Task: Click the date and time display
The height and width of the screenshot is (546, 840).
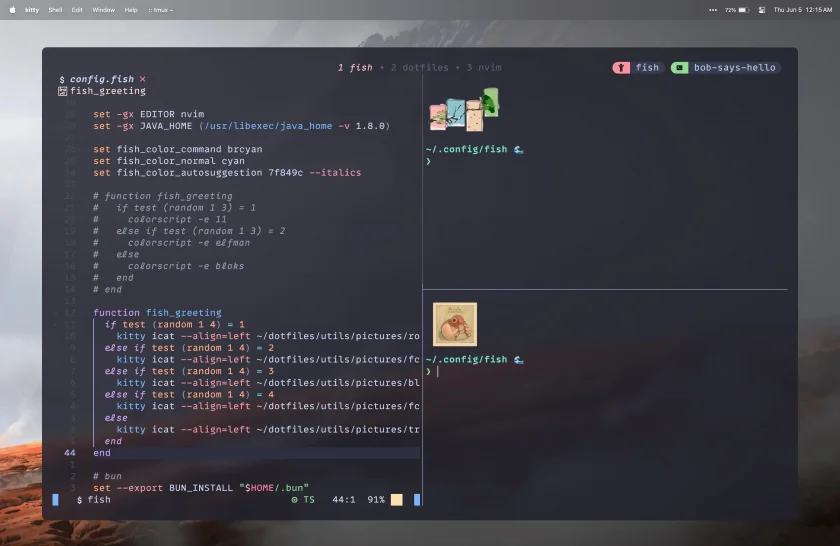Action: tap(802, 10)
